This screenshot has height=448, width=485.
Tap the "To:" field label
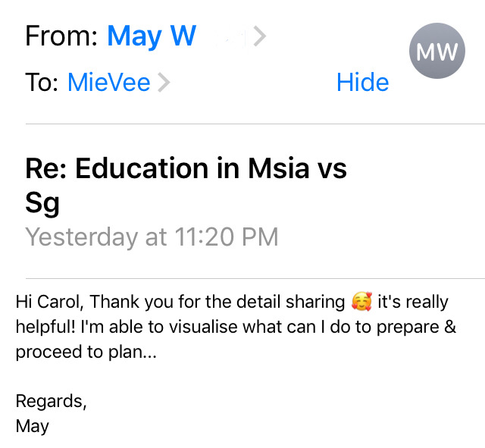pos(42,83)
